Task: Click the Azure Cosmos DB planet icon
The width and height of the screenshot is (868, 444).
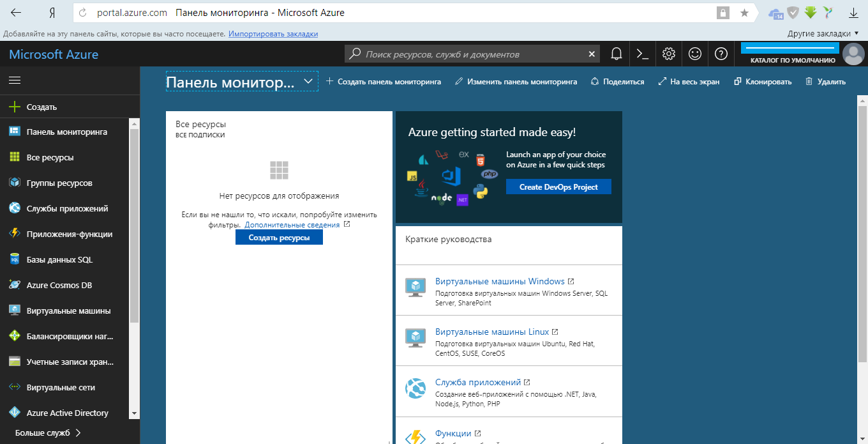Action: (x=15, y=285)
